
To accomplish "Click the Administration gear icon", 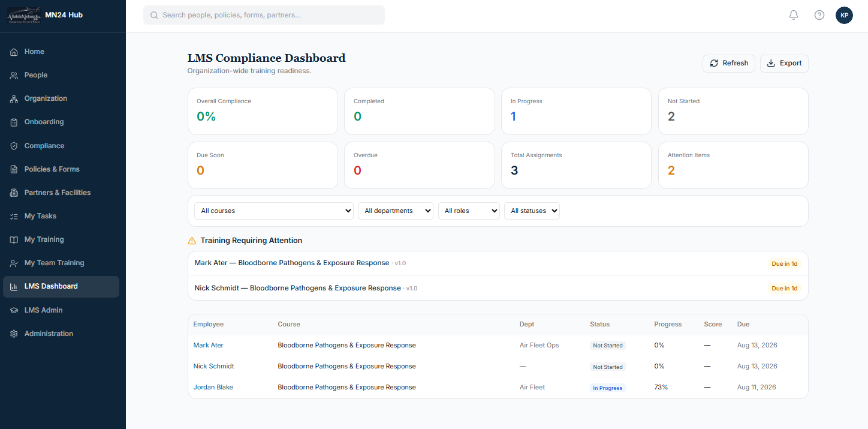I will point(14,334).
